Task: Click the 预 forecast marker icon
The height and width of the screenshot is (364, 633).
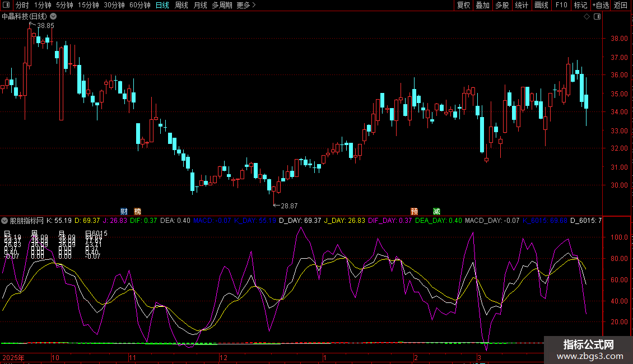Action: pos(414,212)
